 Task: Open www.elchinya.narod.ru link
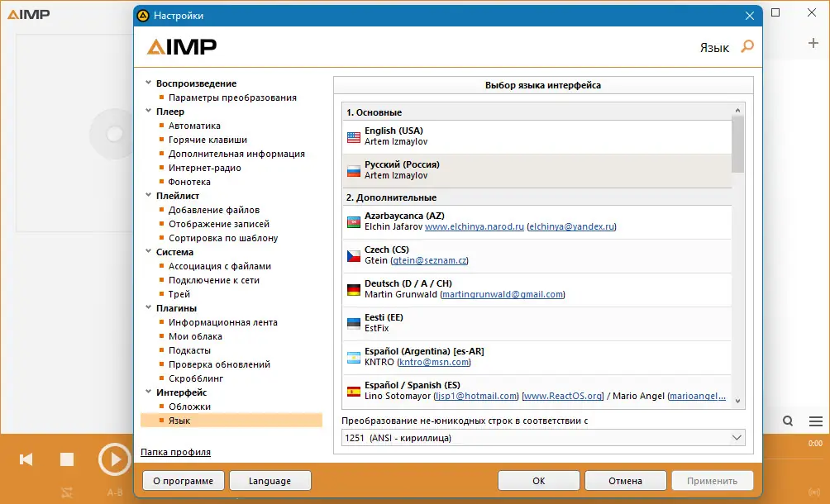[475, 226]
